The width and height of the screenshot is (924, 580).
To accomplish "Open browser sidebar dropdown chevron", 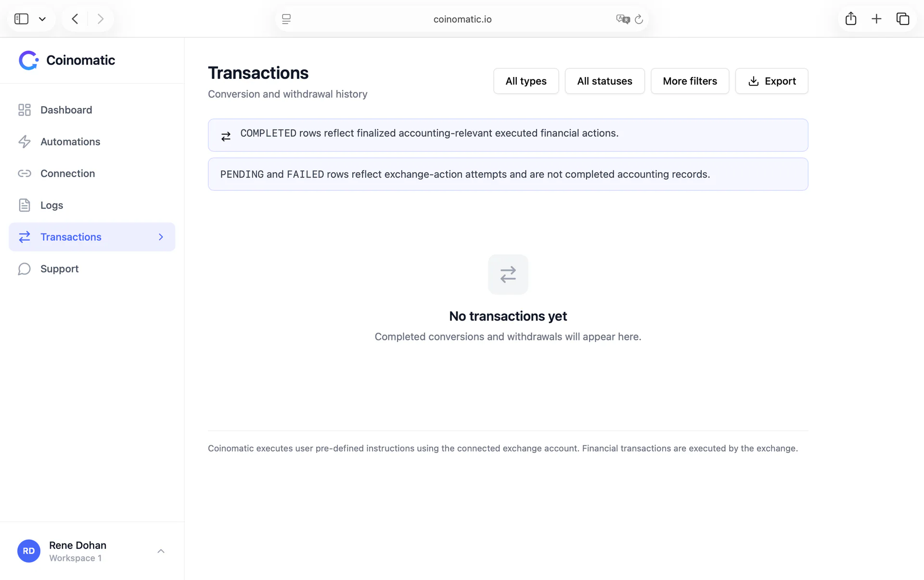I will 42,19.
